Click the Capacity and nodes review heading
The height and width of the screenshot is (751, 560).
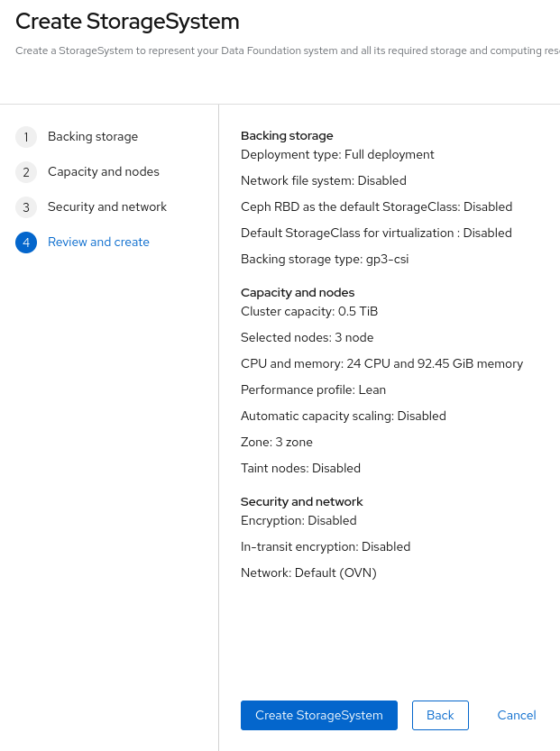[298, 293]
